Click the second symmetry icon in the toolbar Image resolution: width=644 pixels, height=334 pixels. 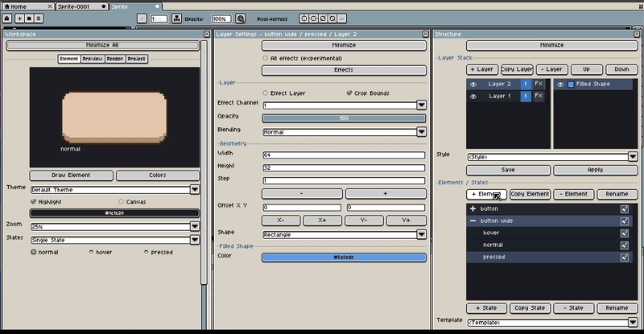click(x=313, y=19)
